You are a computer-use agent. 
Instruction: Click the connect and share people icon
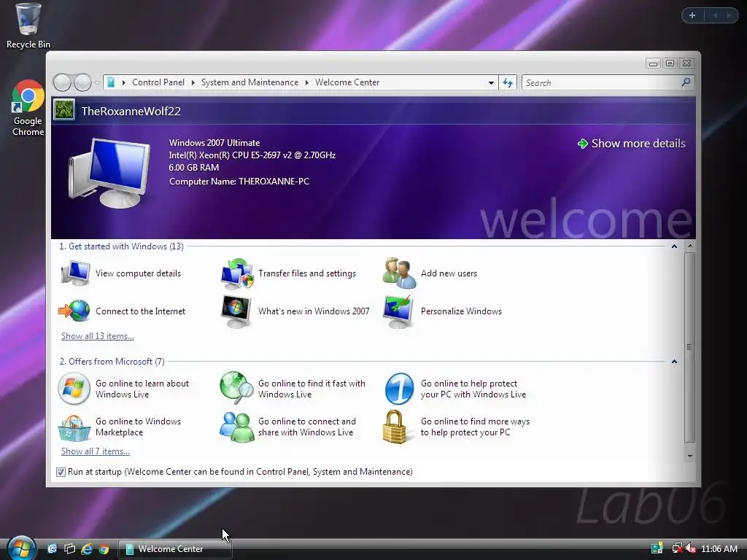237,427
